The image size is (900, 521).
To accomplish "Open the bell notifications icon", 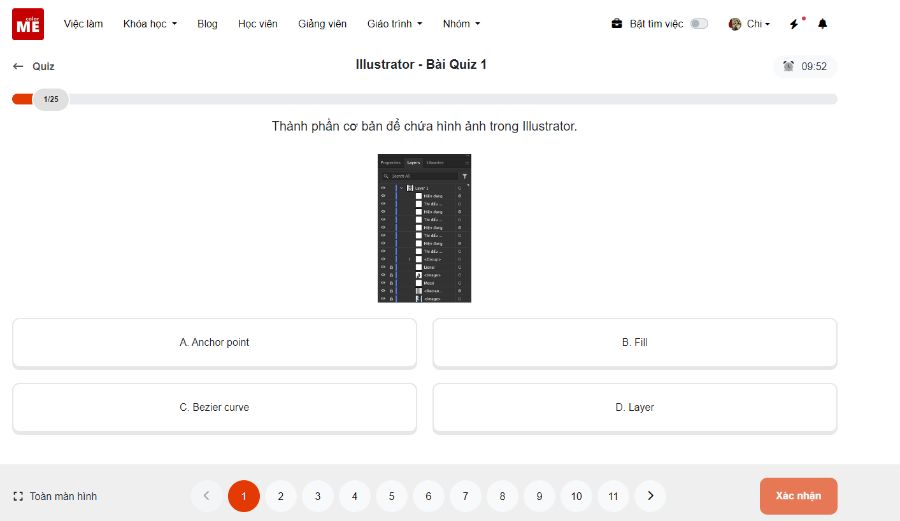I will [x=823, y=24].
